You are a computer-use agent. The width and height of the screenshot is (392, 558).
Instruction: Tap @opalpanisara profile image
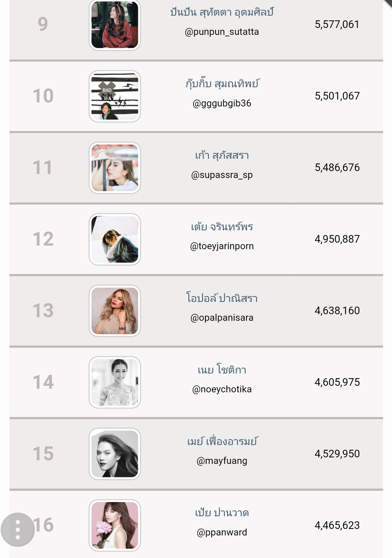tap(115, 311)
